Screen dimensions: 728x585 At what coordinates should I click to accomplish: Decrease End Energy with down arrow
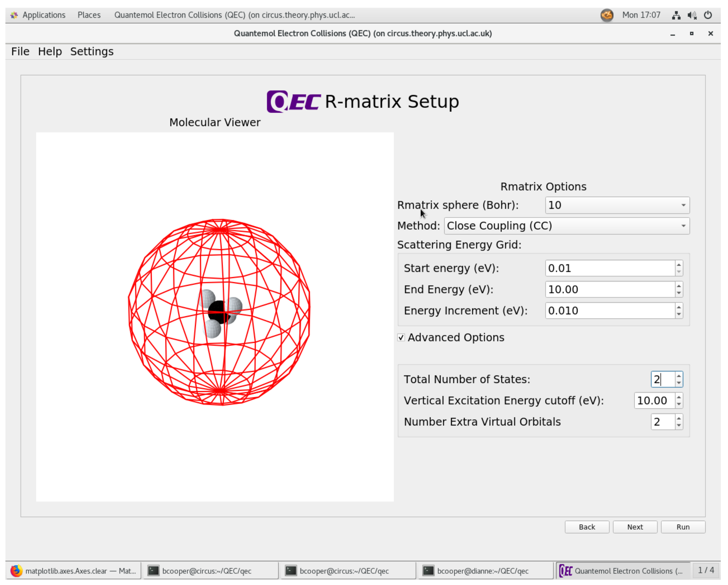tap(679, 293)
